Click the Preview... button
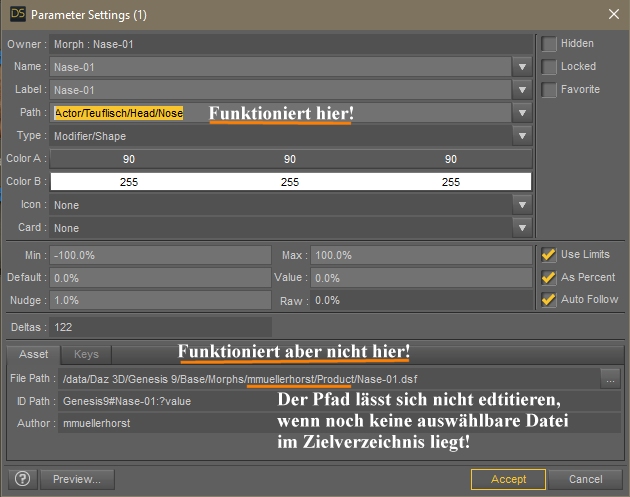Screen dimensions: 630x497 click(x=77, y=479)
